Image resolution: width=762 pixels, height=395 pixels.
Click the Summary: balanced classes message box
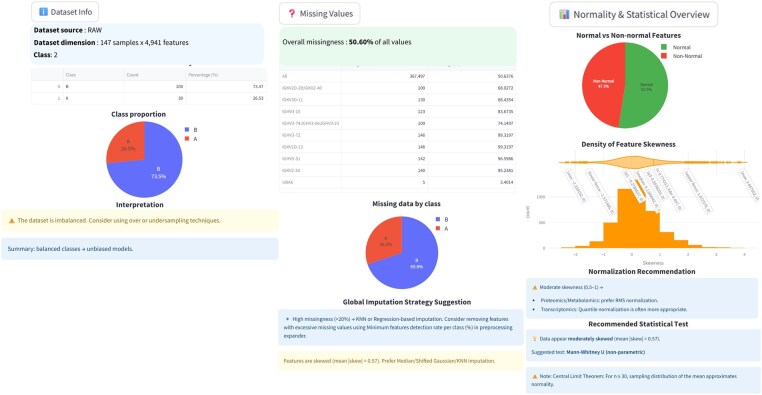(x=140, y=249)
